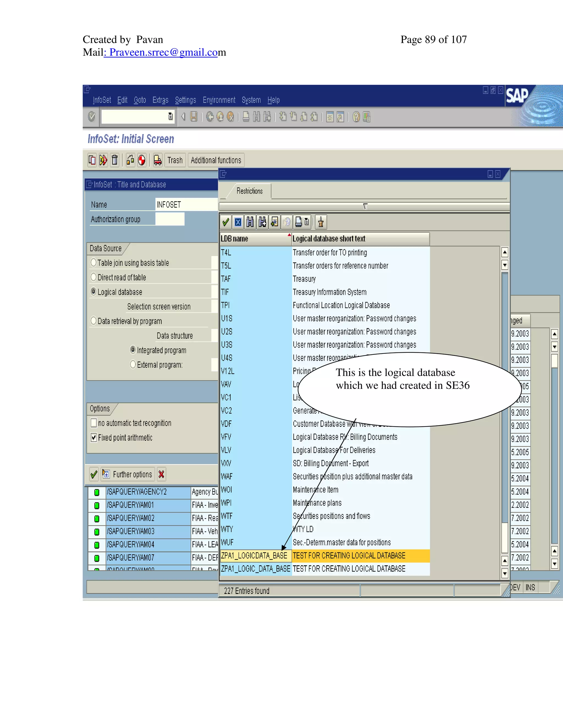This screenshot has height=728, width=563.
Task: Uncheck the Fixed point arithmetic checkbox
Action: point(94,437)
